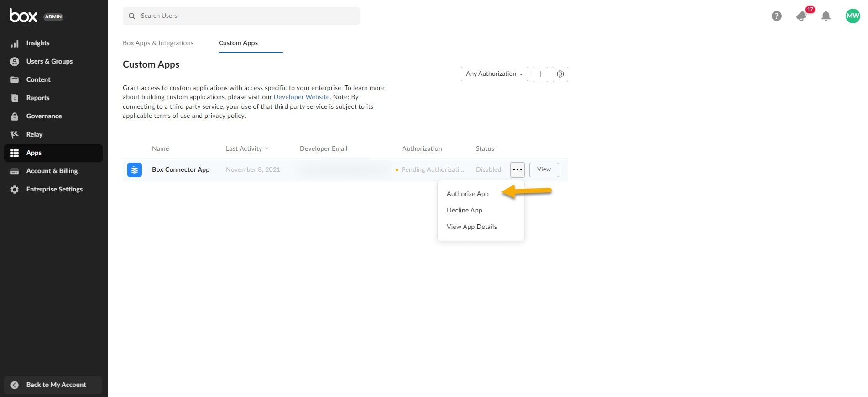Image resolution: width=868 pixels, height=397 pixels.
Task: Open the notifications bell
Action: point(826,16)
